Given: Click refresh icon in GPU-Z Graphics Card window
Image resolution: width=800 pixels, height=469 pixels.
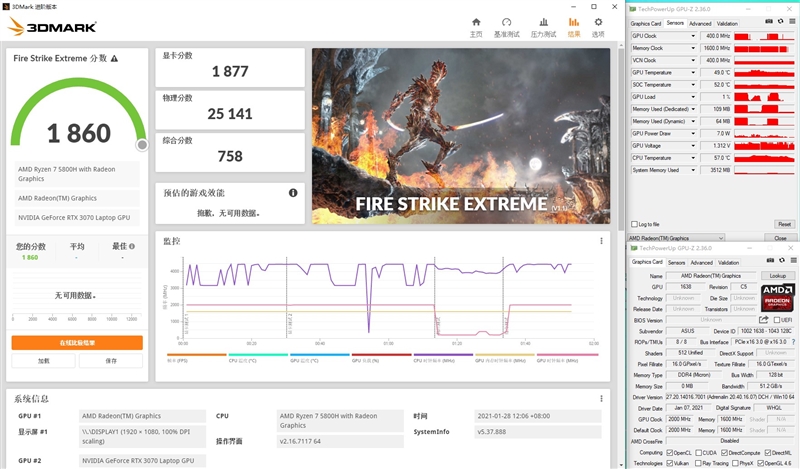Looking at the screenshot, I should pos(782,260).
